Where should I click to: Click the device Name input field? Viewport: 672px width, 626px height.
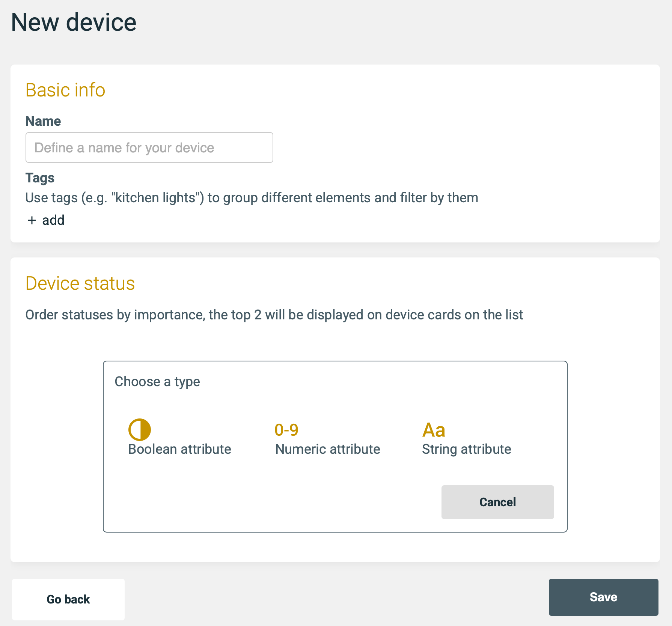[149, 147]
